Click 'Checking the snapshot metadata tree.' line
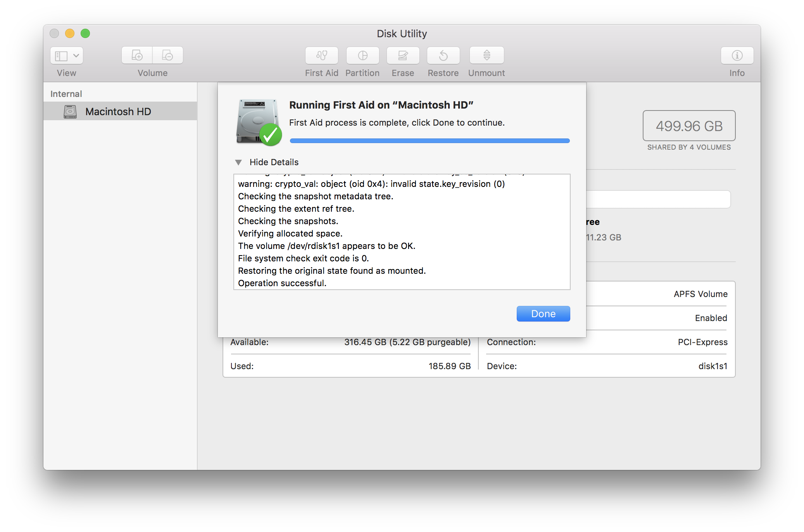 pos(316,196)
